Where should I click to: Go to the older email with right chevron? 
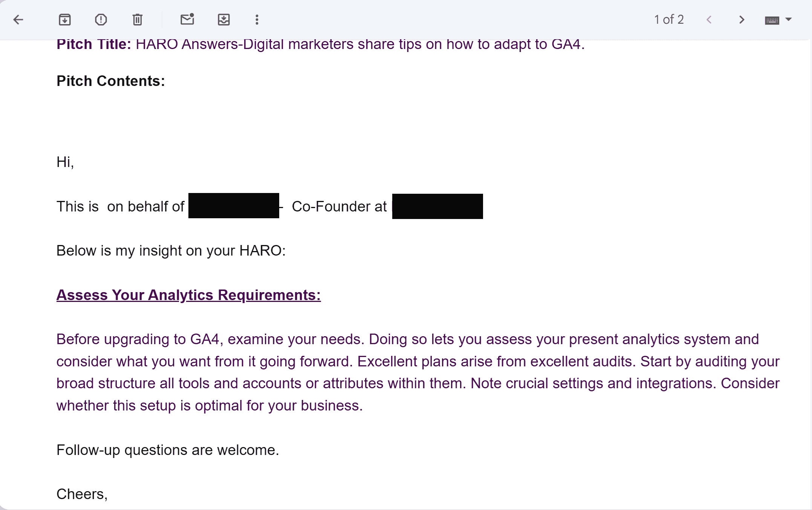742,20
